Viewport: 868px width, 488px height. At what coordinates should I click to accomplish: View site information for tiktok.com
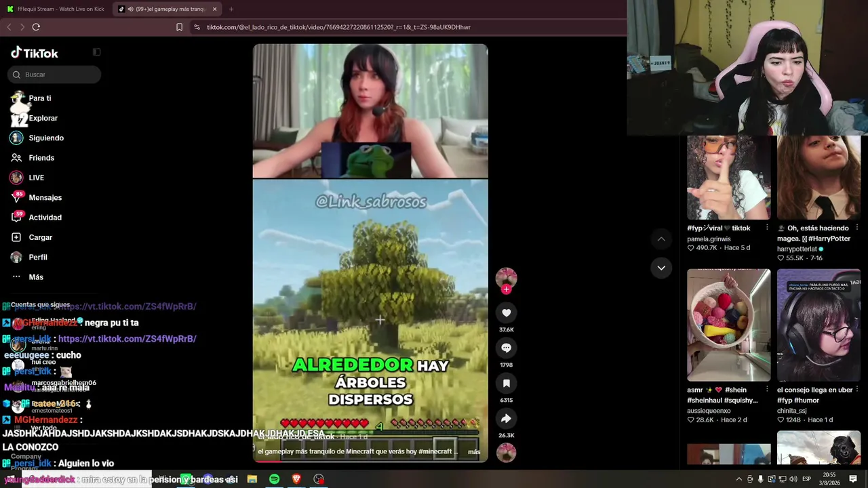pos(197,27)
